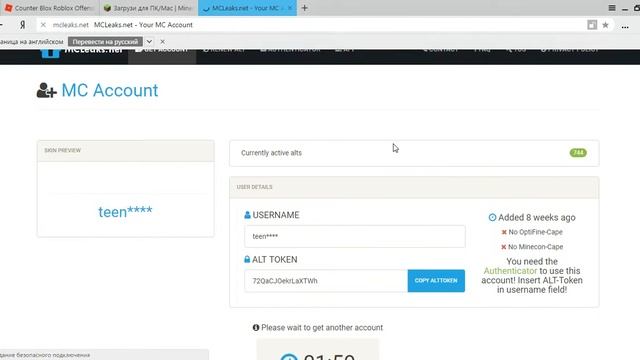
Task: Open a new browser tab
Action: 304,8
